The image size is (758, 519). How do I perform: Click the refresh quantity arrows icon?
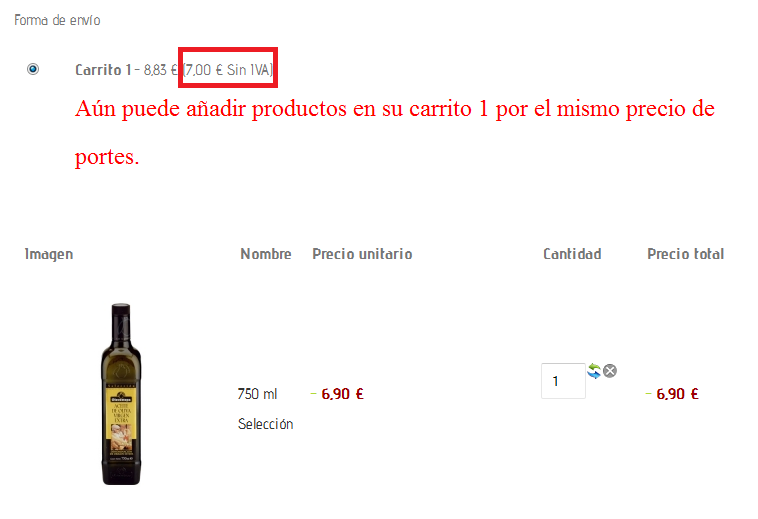594,371
